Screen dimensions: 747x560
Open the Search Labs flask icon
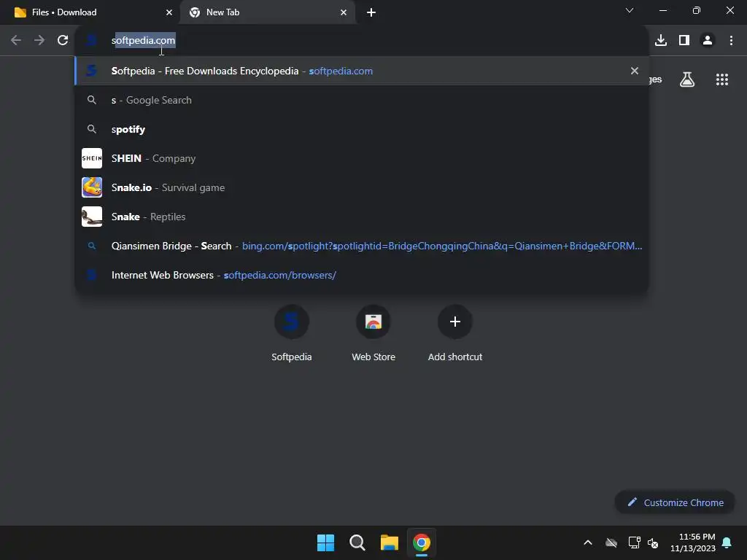tap(686, 79)
